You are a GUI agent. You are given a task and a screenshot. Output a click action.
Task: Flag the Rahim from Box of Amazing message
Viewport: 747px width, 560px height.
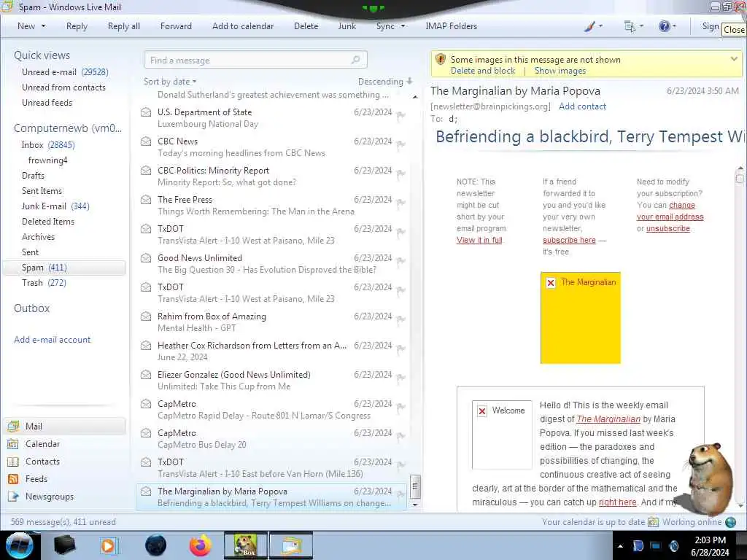(400, 319)
